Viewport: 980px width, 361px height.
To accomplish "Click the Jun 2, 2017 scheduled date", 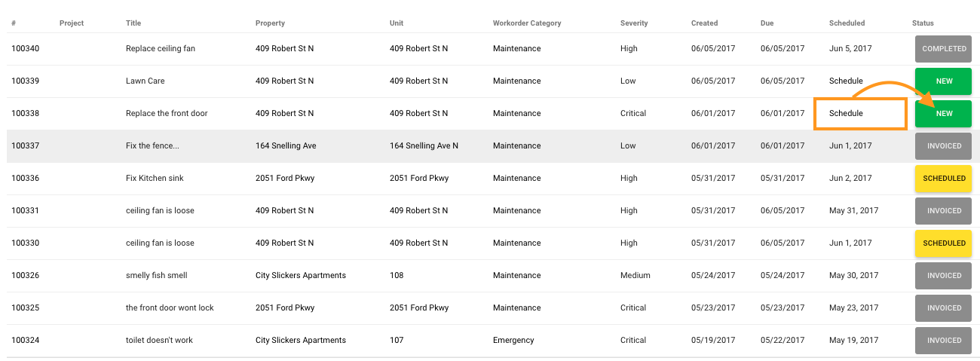I will point(850,179).
